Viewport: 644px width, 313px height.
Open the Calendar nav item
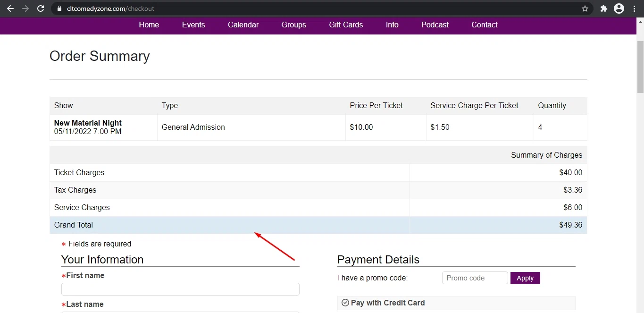tap(243, 25)
